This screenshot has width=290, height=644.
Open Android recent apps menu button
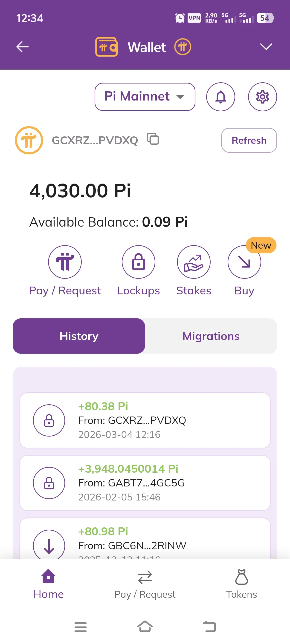(x=80, y=627)
